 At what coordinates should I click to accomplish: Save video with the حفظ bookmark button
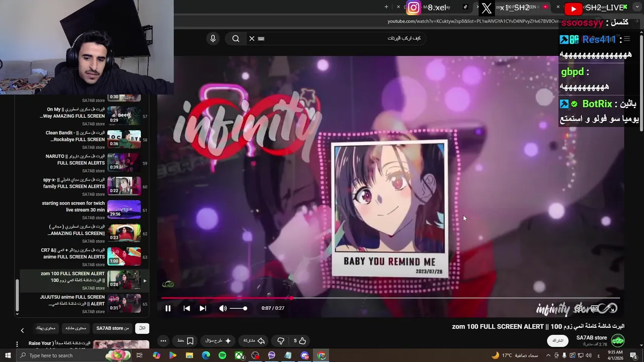pos(186,341)
